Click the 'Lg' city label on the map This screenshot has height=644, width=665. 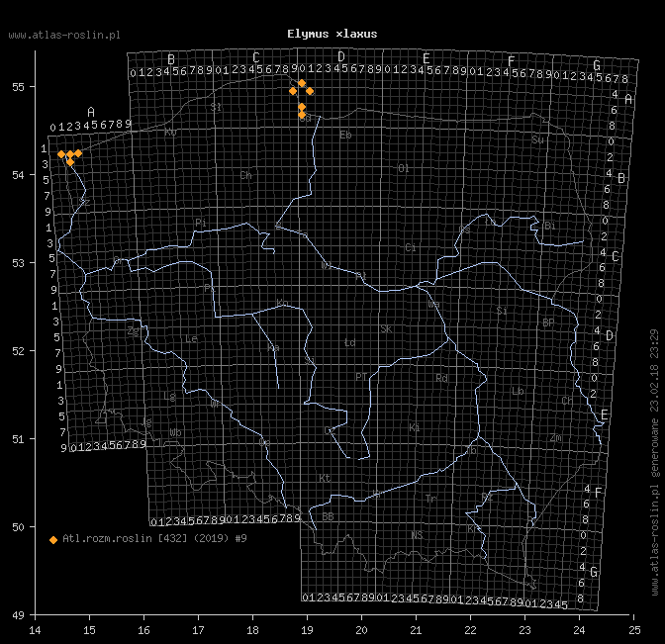169,397
